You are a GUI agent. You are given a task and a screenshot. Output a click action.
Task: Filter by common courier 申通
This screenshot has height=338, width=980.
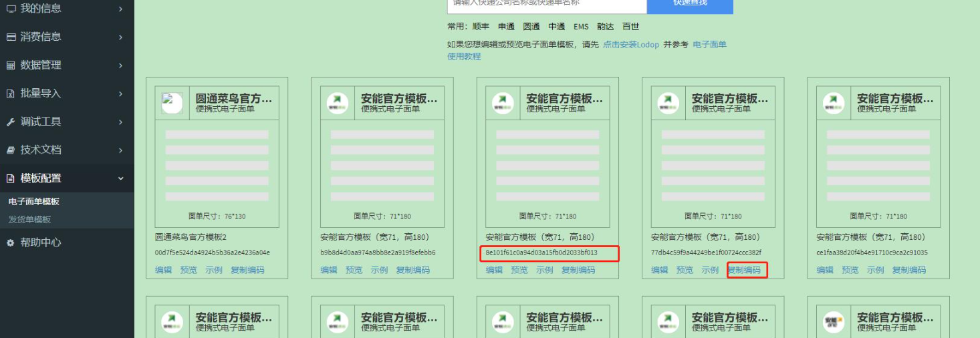tap(506, 27)
